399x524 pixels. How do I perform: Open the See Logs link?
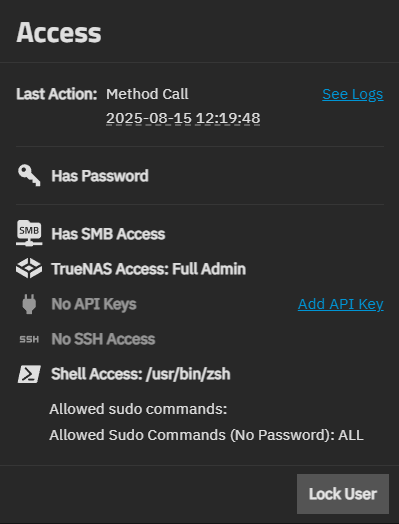[x=353, y=94]
